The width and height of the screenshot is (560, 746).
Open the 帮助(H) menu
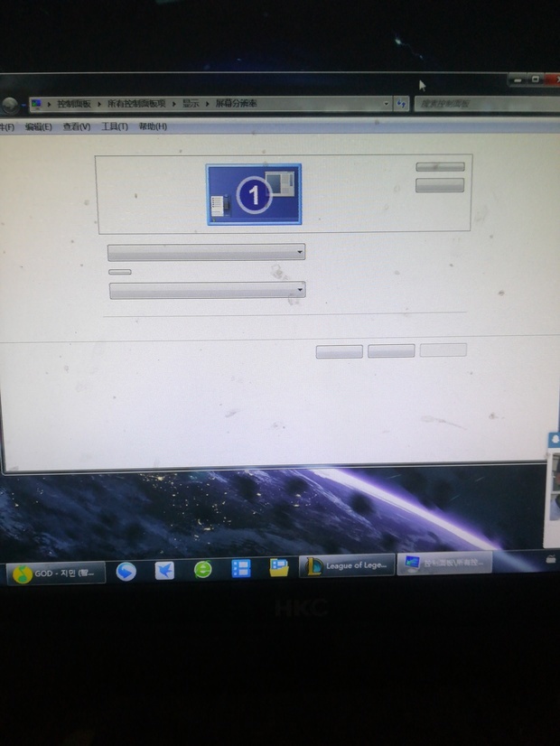pos(153,126)
